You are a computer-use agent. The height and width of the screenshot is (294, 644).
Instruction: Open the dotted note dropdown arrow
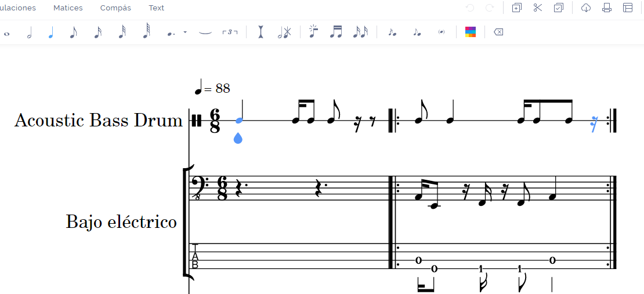[x=185, y=32]
